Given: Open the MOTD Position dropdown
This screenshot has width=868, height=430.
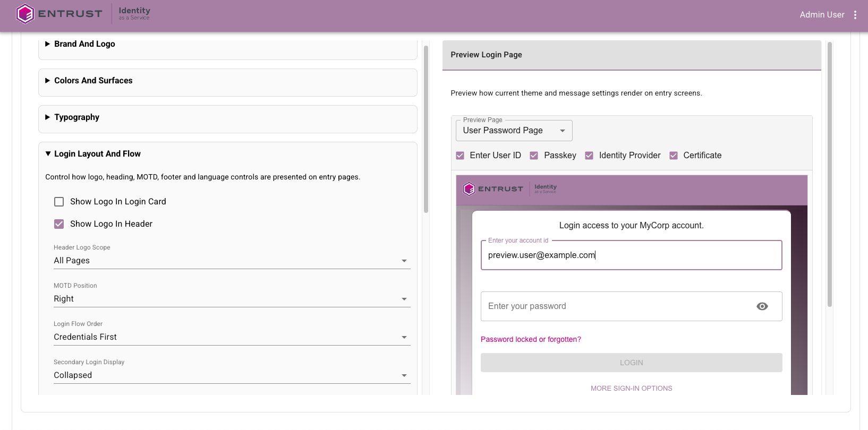Looking at the screenshot, I should coord(232,299).
